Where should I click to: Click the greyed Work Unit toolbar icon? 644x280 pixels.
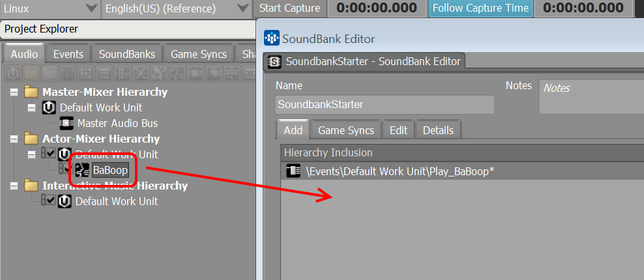point(13,74)
